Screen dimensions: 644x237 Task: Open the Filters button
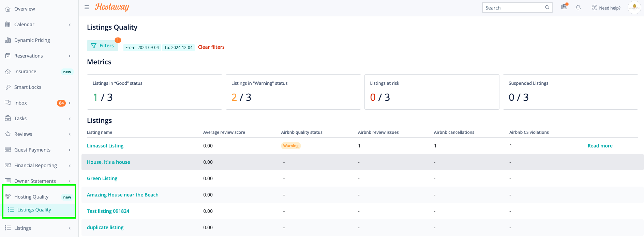(102, 46)
